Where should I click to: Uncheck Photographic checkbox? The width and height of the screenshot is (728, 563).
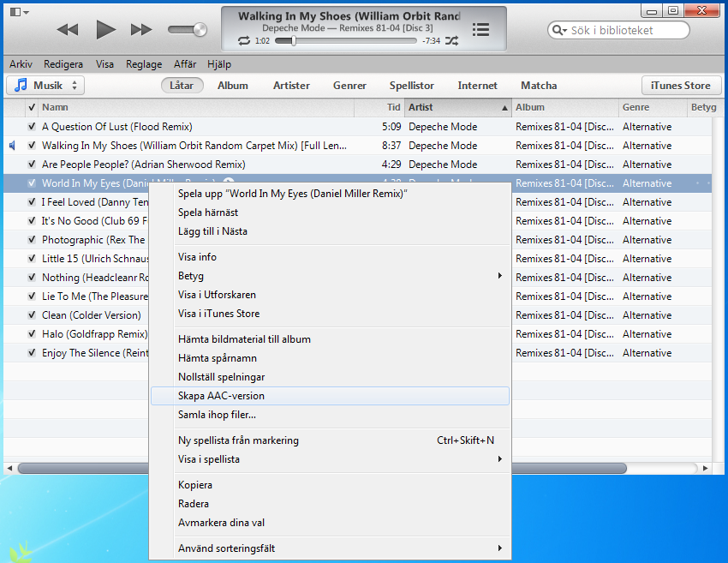32,240
